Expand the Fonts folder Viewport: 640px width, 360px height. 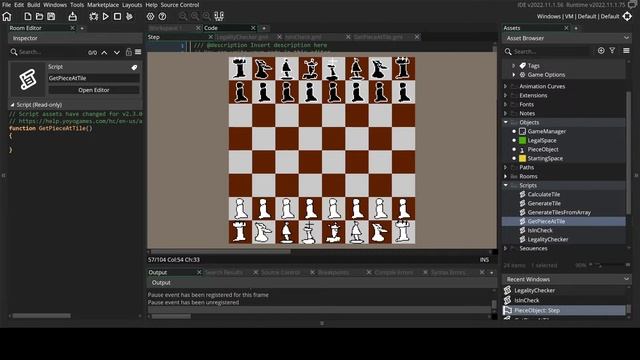coord(506,104)
